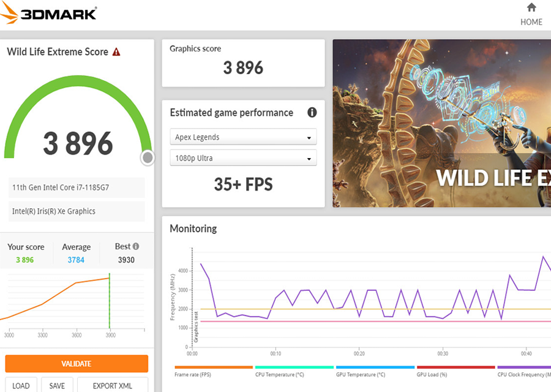Click the Monitoring heading
Image resolution: width=551 pixels, height=392 pixels.
click(193, 228)
